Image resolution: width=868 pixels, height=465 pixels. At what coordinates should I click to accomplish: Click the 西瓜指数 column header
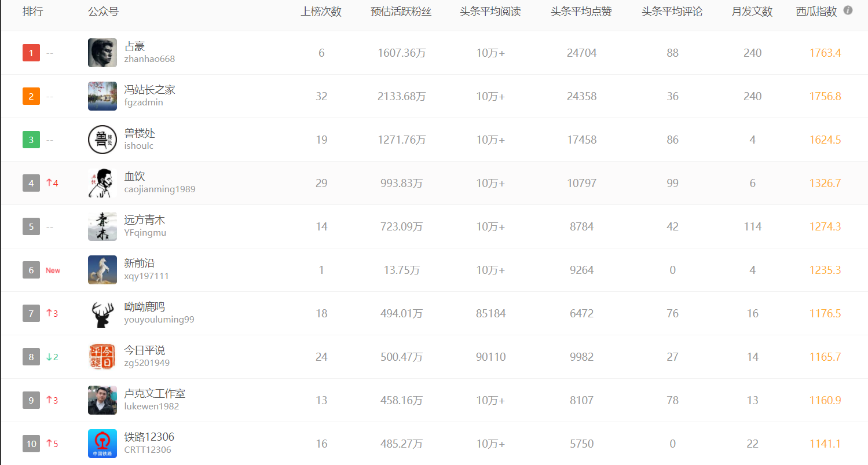click(x=816, y=12)
